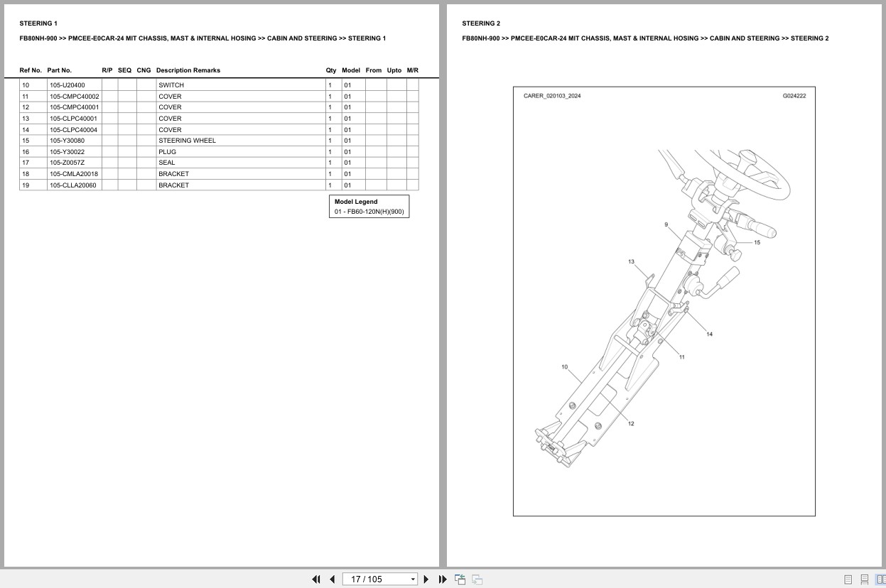Go to the first page
Image resolution: width=886 pixels, height=588 pixels.
coord(316,579)
